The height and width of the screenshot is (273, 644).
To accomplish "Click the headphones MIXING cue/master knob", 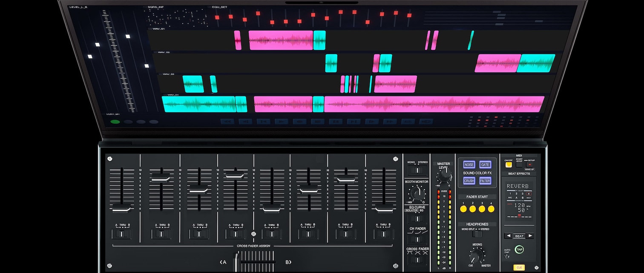I will [477, 256].
